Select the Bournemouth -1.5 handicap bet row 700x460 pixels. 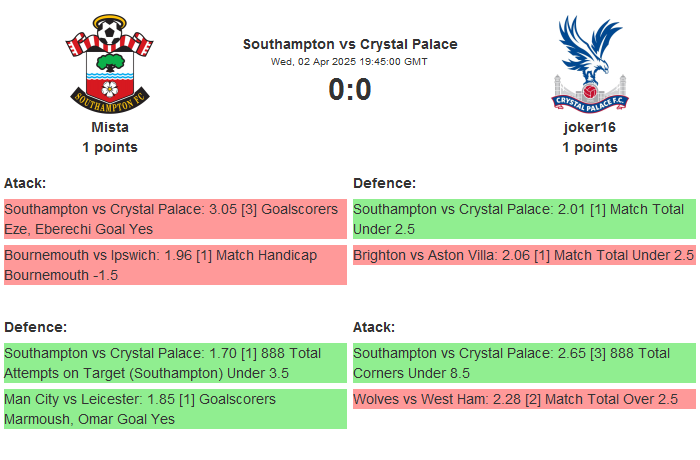[175, 265]
